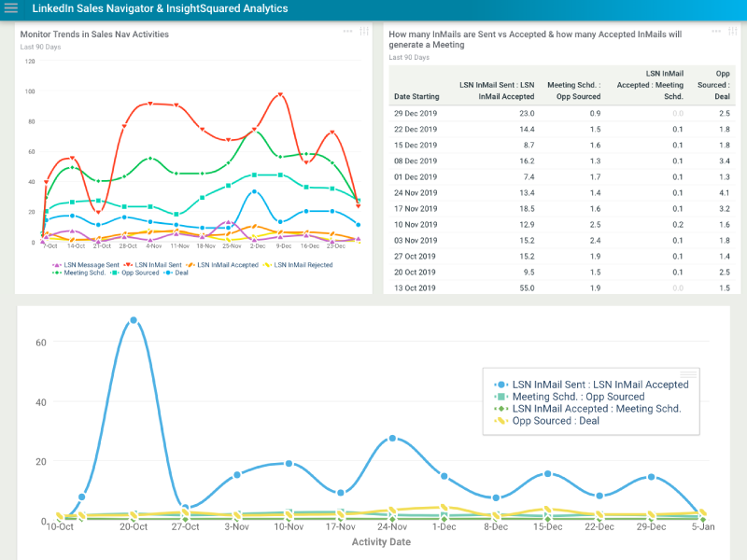Toggle LSN Message Sent series in legend
Image resolution: width=747 pixels, height=560 pixels.
(92, 265)
